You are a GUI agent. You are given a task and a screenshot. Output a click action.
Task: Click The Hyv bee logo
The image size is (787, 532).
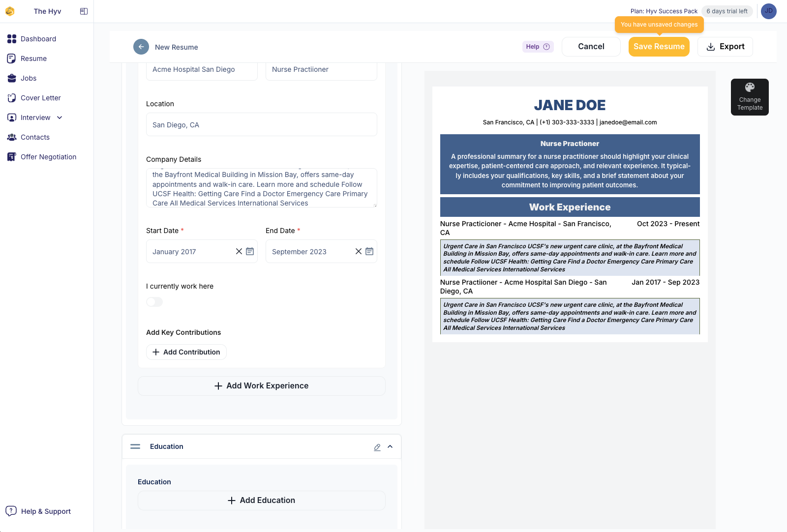point(10,11)
